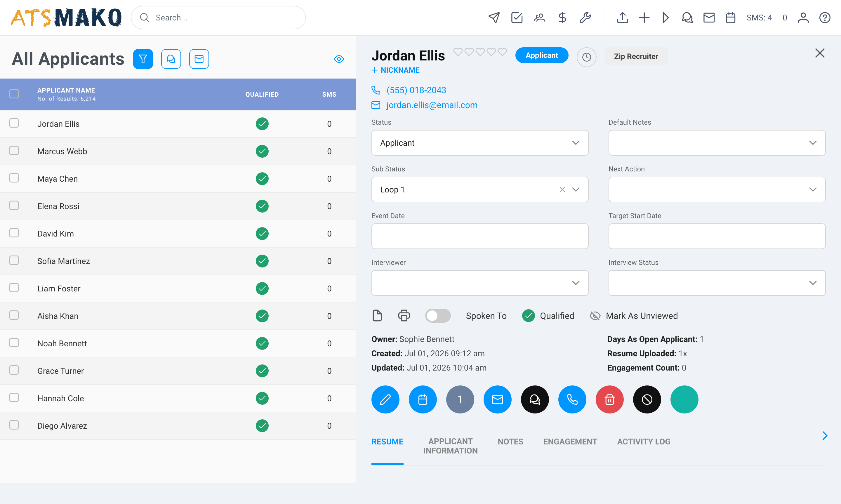The height and width of the screenshot is (504, 841).
Task: Click the black block applicant button
Action: [647, 399]
